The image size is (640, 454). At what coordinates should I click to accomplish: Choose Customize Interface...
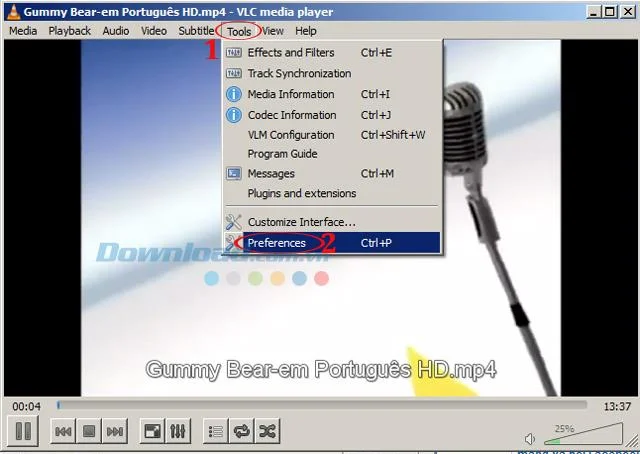pos(332,222)
